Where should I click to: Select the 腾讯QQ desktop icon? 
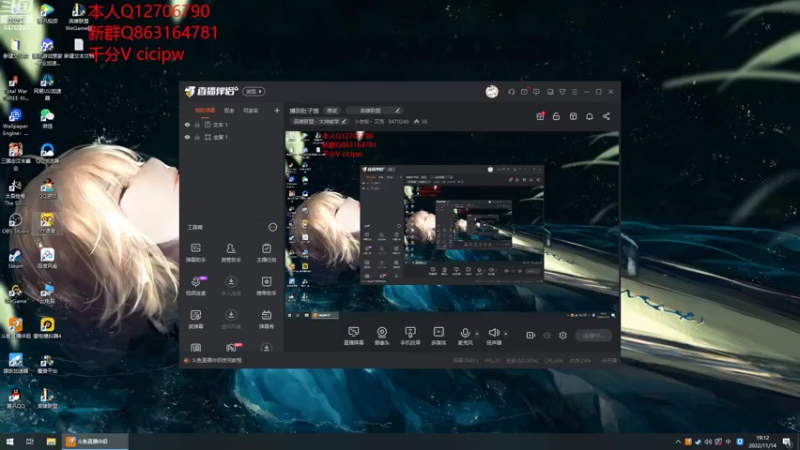click(15, 398)
